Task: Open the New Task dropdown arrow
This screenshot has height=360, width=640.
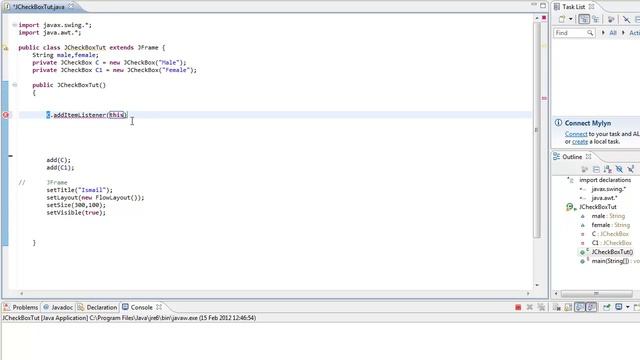Action: click(571, 19)
